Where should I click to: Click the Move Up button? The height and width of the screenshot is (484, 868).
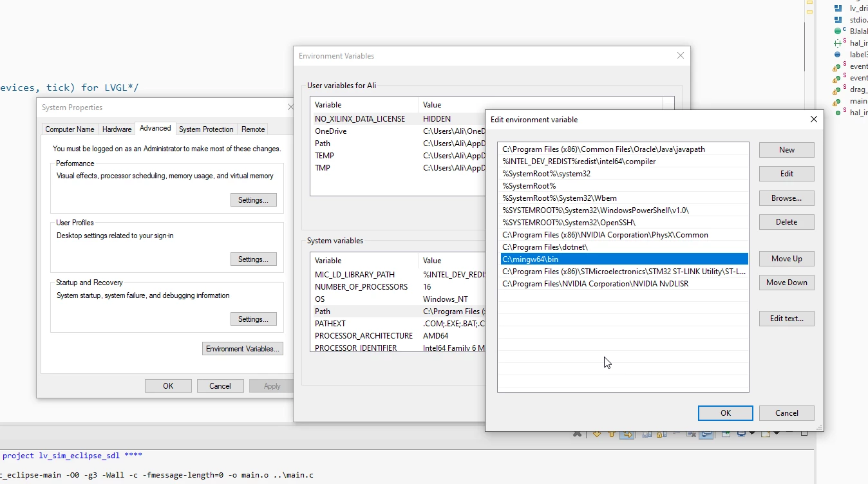[786, 259]
